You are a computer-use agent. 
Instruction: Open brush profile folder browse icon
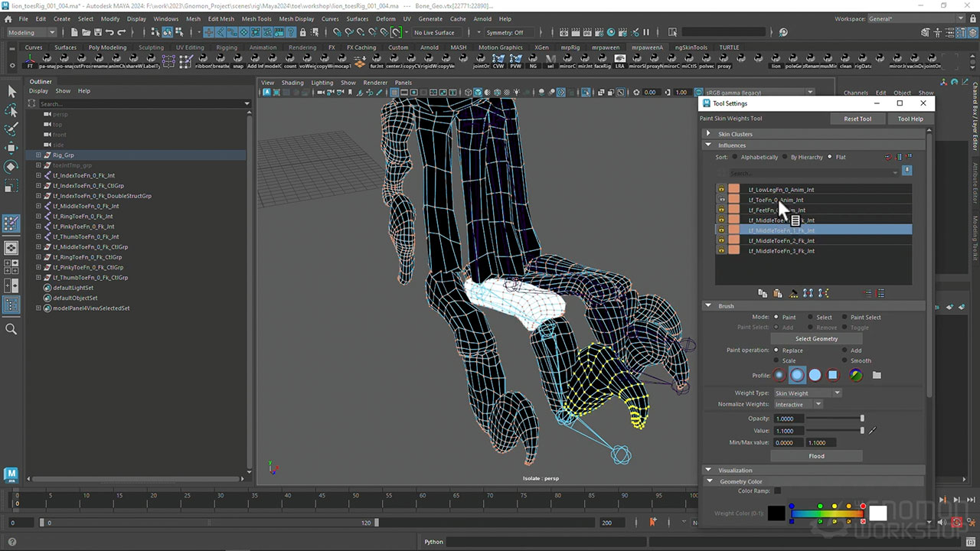[877, 375]
